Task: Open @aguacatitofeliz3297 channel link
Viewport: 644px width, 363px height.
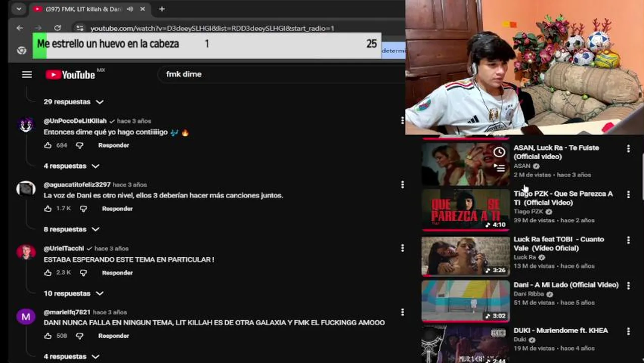Action: coord(77,185)
